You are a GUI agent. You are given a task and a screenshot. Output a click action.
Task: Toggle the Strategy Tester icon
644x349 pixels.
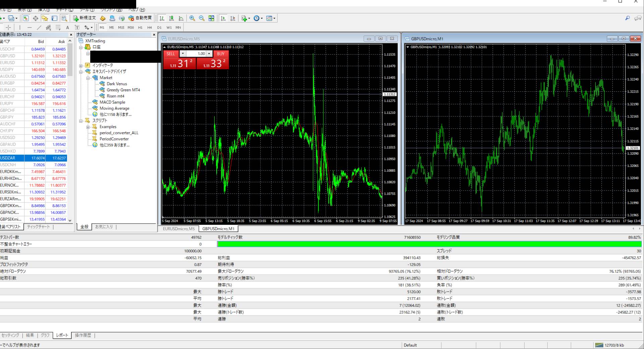click(x=64, y=18)
